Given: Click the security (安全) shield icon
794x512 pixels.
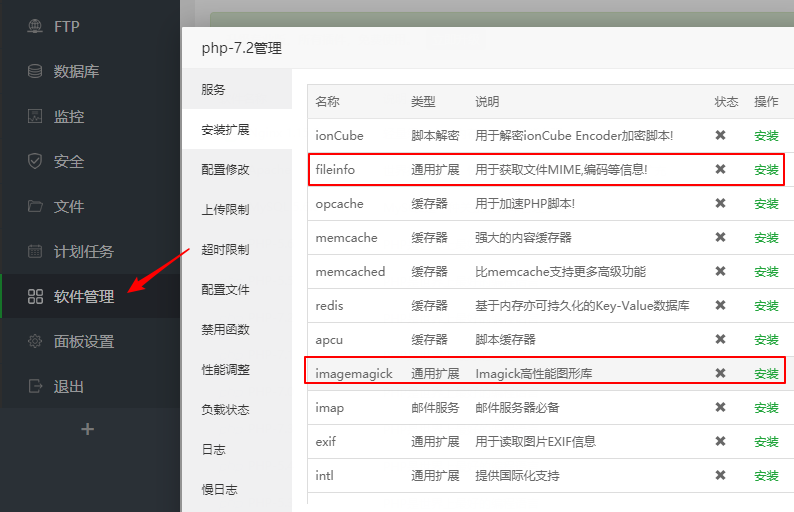Looking at the screenshot, I should (x=35, y=161).
